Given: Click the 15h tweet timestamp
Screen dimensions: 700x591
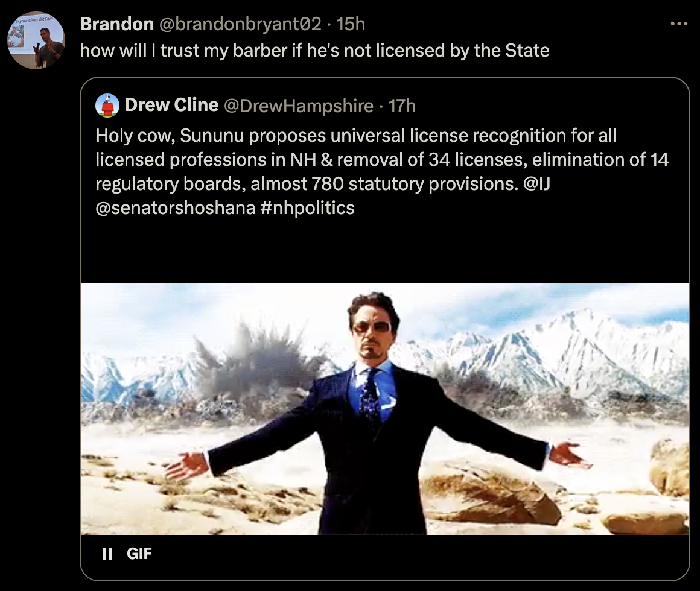Looking at the screenshot, I should [351, 24].
